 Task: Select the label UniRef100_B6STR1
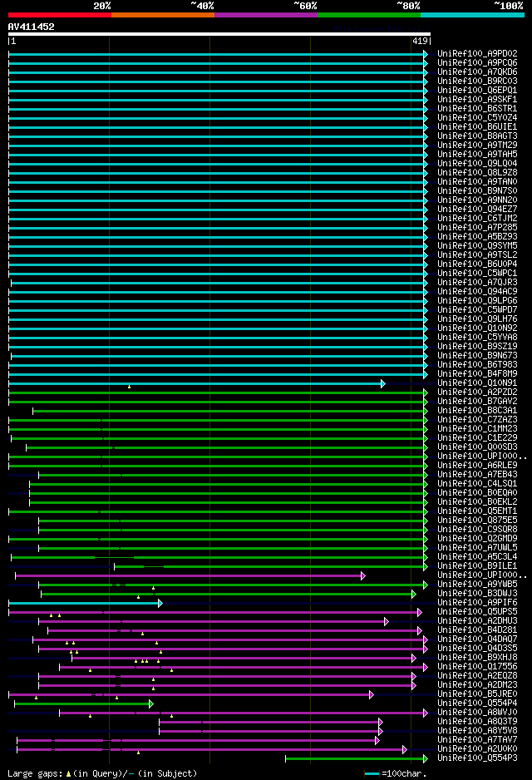click(x=477, y=108)
